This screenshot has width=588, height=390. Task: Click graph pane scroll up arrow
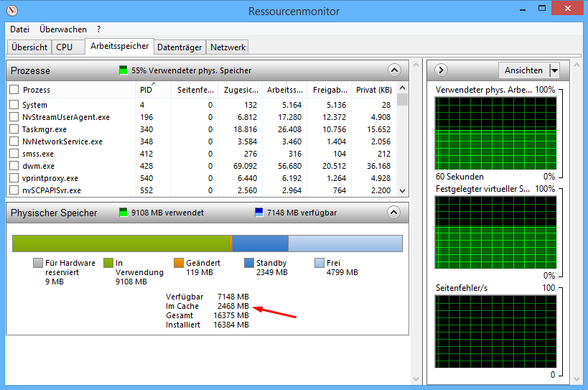click(577, 65)
